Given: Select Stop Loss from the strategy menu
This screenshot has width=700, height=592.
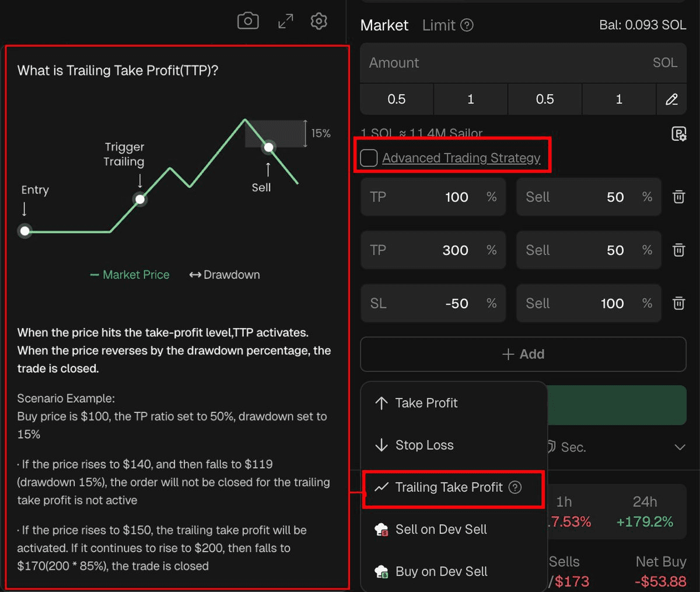Looking at the screenshot, I should pyautogui.click(x=425, y=445).
